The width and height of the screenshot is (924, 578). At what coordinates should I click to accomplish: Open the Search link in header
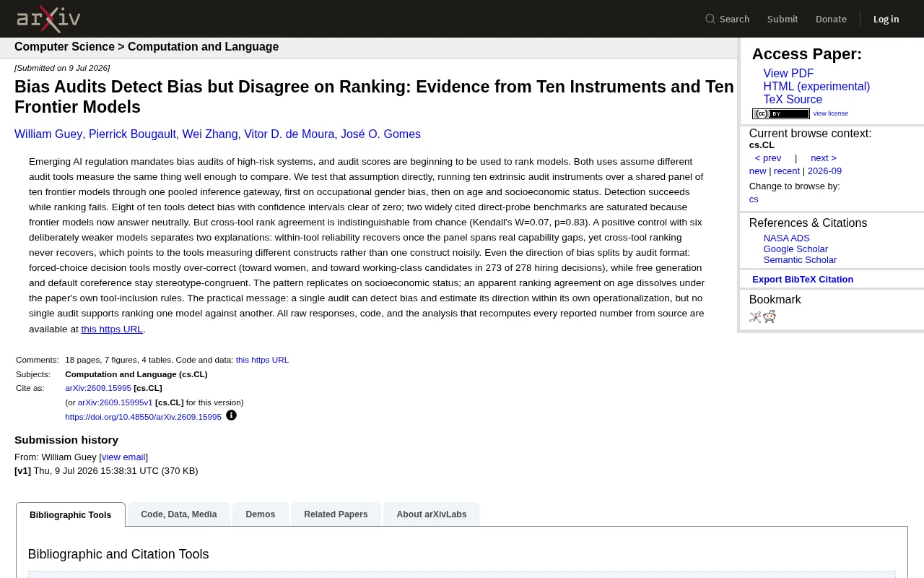pos(734,19)
